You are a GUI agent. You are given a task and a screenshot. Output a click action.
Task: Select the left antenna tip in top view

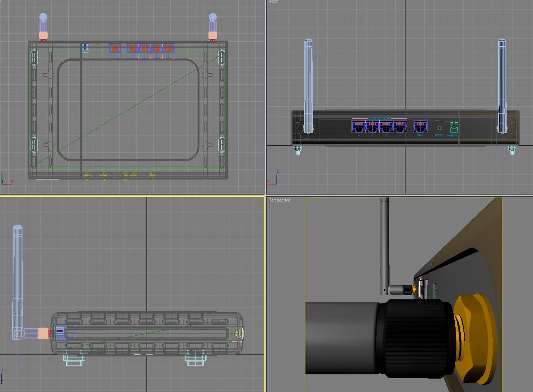point(43,17)
